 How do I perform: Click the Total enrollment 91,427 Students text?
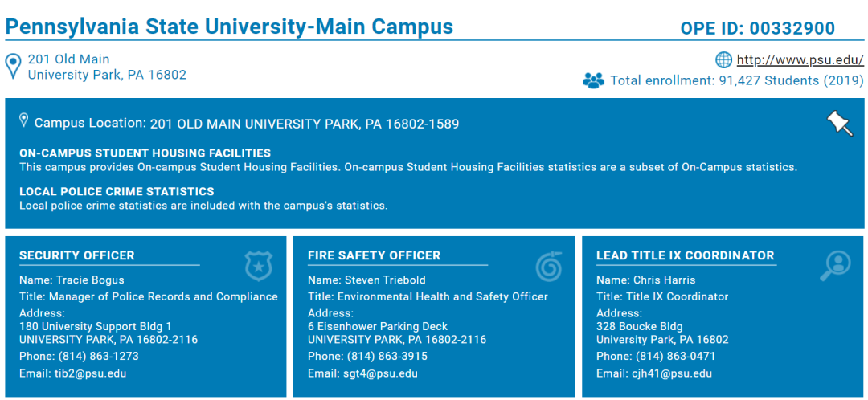point(736,80)
